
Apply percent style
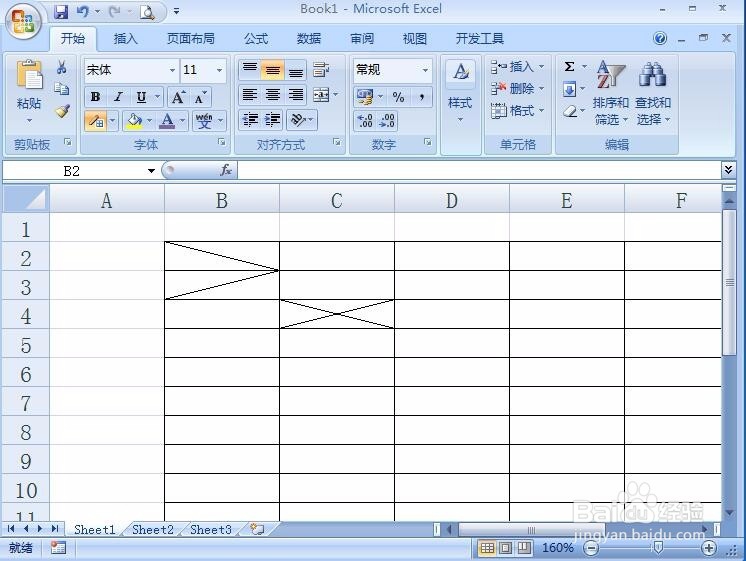[398, 97]
